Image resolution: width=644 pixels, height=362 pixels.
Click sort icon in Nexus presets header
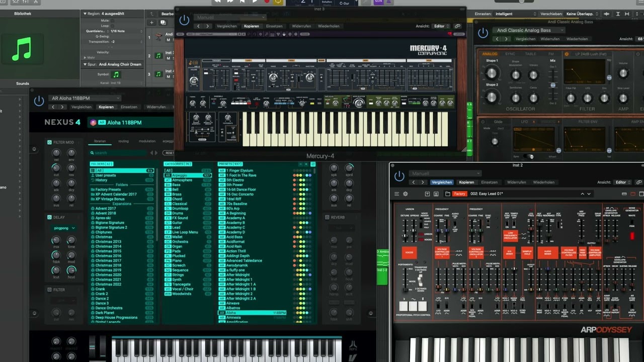click(x=313, y=164)
